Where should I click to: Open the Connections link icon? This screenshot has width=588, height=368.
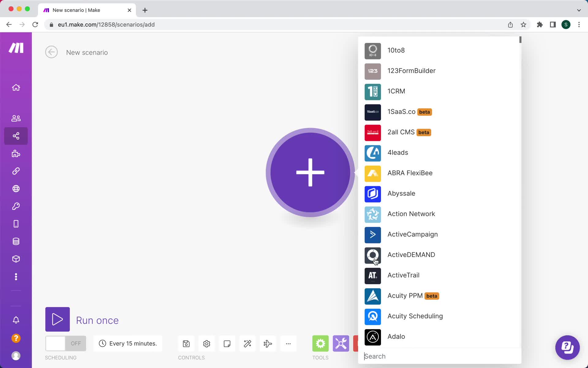tap(16, 171)
